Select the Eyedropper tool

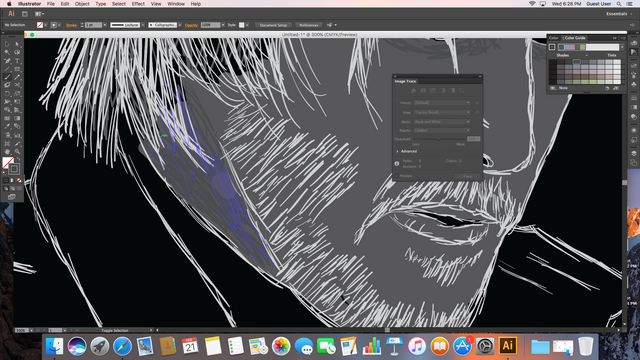(x=7, y=127)
